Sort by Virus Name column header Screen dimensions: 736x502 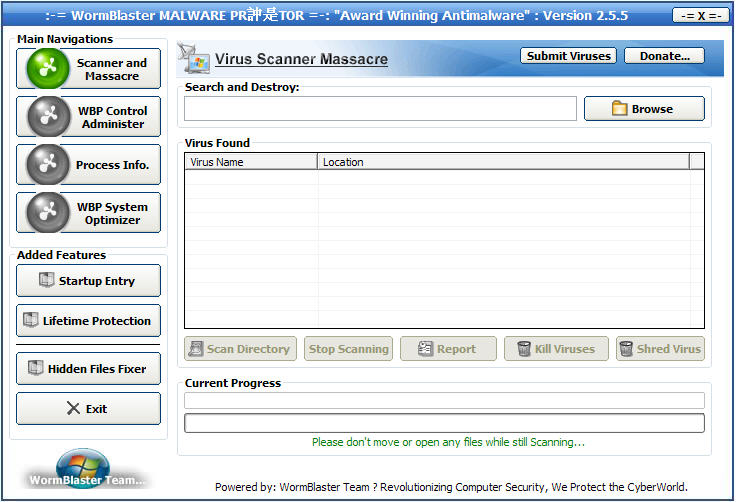(x=251, y=162)
